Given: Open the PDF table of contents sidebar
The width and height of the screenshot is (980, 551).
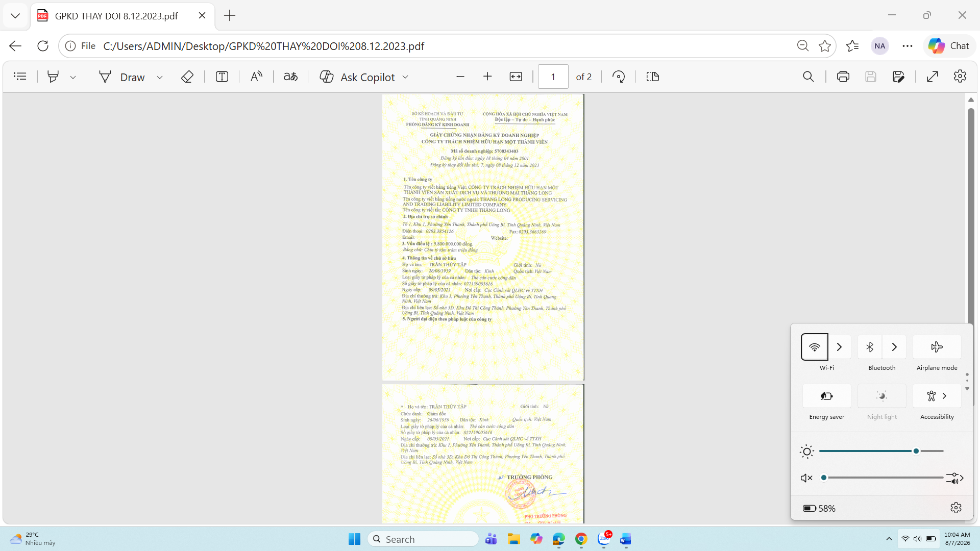Looking at the screenshot, I should tap(20, 77).
